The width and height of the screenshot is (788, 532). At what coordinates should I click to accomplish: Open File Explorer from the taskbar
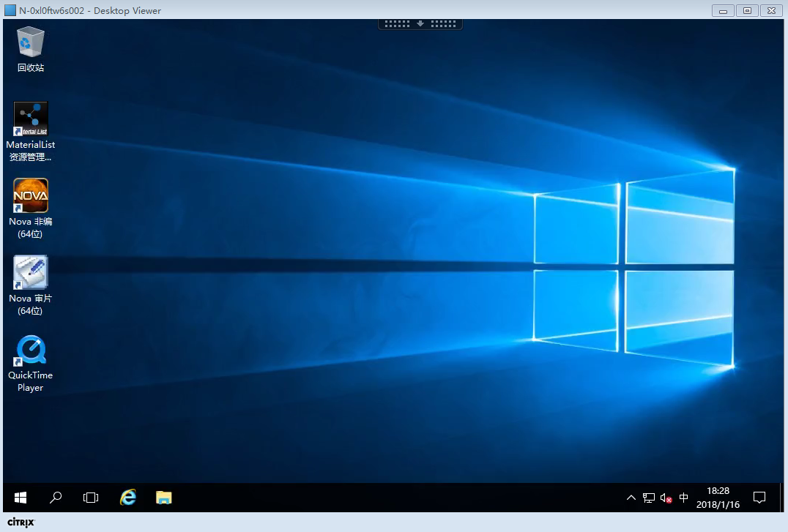164,498
